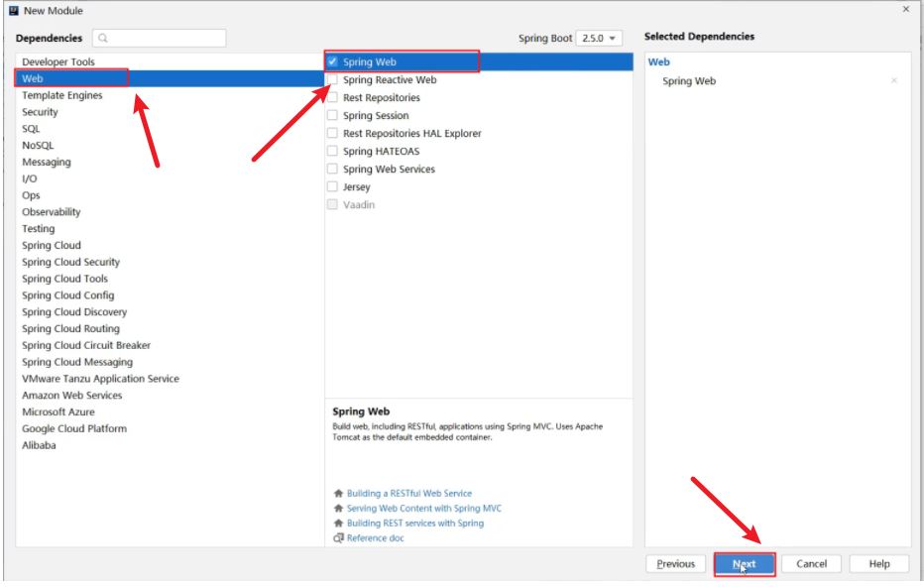Open the Spring Cloud Config category

68,295
